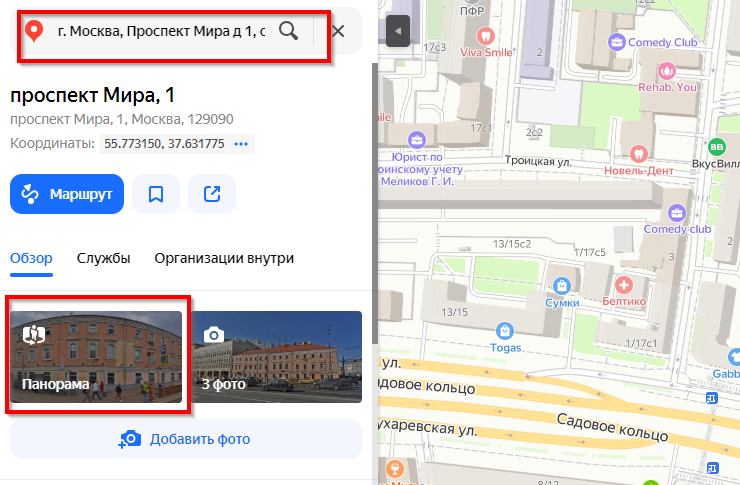Save place with the bookmark icon
Image resolution: width=740 pixels, height=485 pixels.
[x=156, y=194]
